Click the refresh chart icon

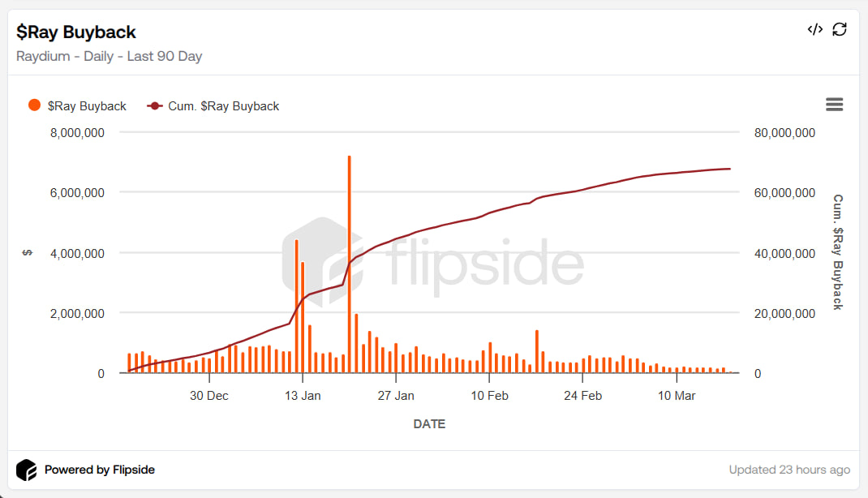(x=840, y=30)
